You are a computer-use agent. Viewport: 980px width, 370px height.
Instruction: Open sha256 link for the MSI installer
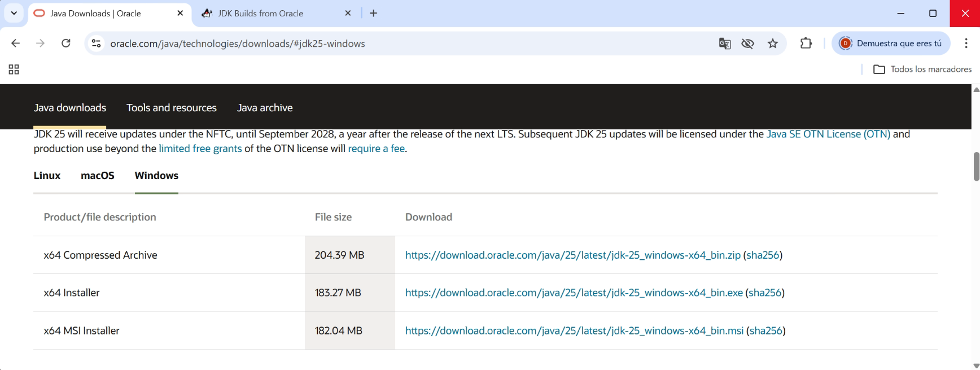pos(766,330)
